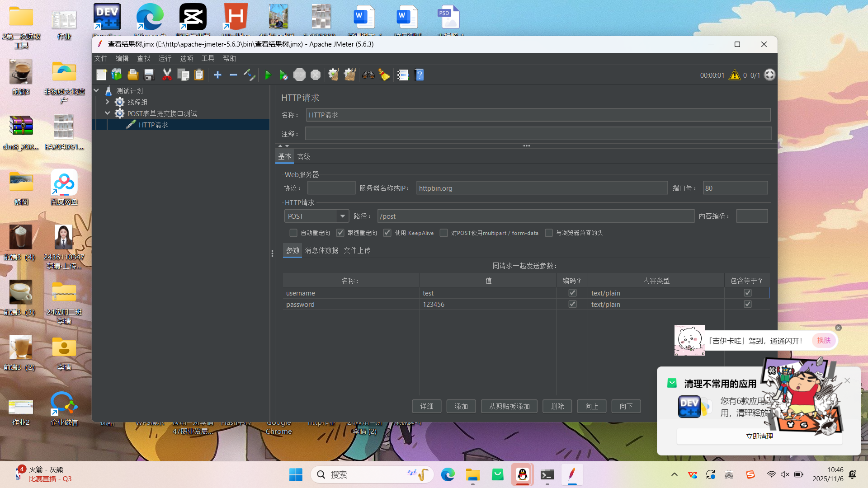Click the Function Helper list icon
The width and height of the screenshot is (868, 488).
[x=402, y=75]
